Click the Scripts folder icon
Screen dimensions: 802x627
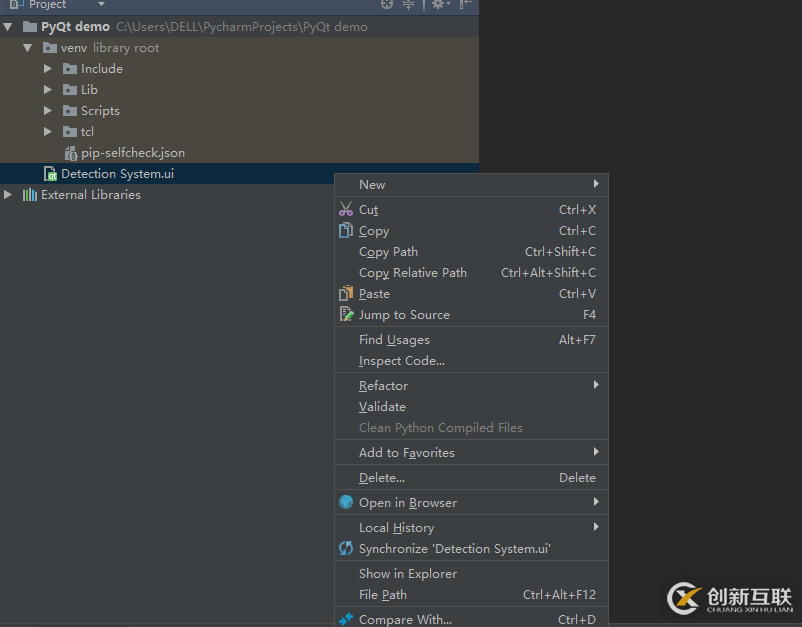[70, 110]
